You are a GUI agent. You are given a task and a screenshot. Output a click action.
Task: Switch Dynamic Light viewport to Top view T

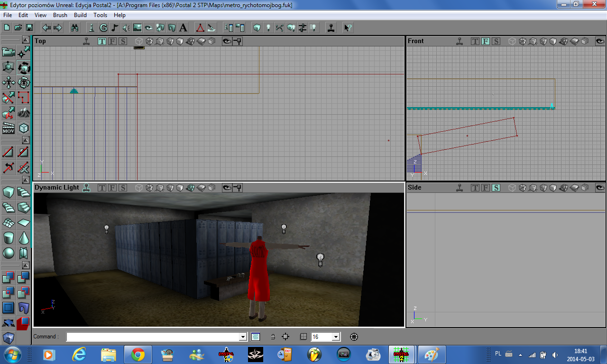point(102,188)
